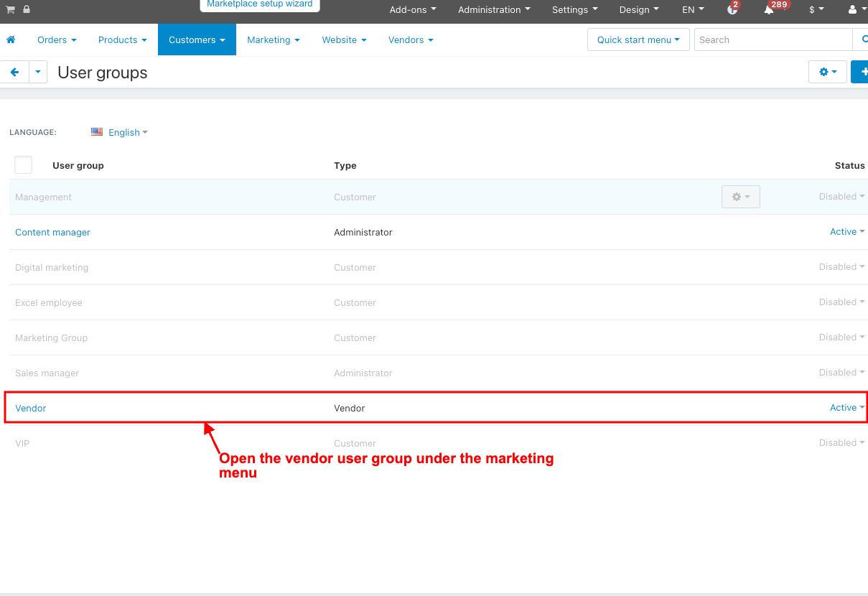Image resolution: width=868 pixels, height=596 pixels.
Task: Click the help icon with badge 2
Action: point(732,10)
